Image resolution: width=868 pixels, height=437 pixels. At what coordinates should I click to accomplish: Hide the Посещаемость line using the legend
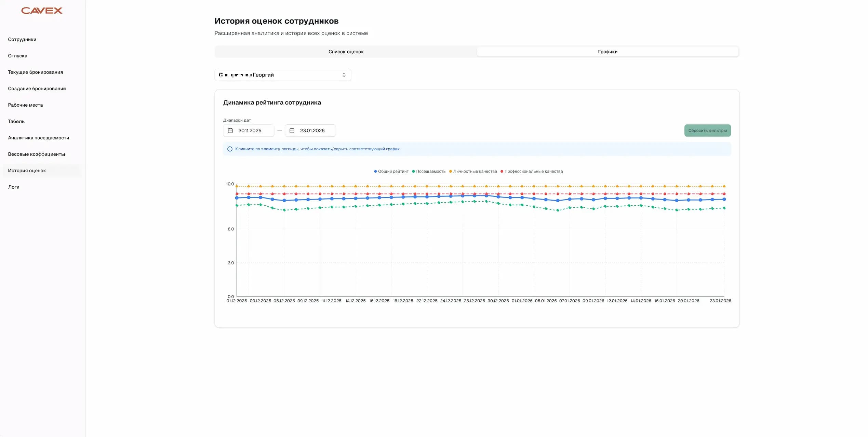429,171
